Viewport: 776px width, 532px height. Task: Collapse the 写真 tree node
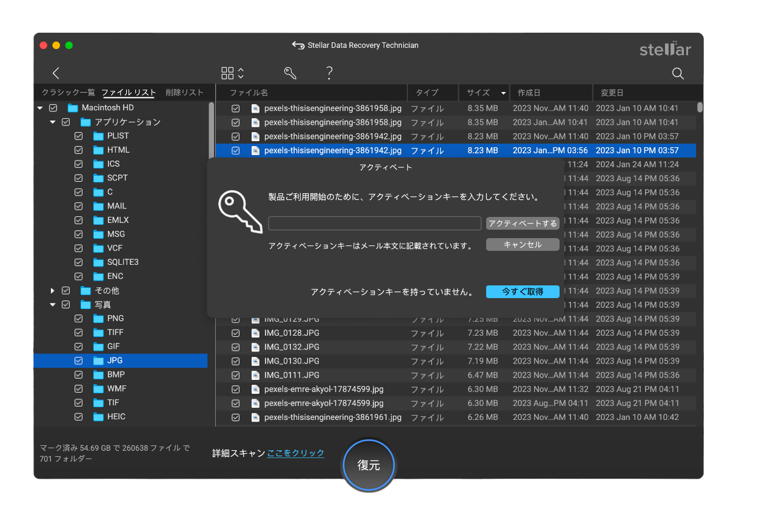tap(53, 304)
